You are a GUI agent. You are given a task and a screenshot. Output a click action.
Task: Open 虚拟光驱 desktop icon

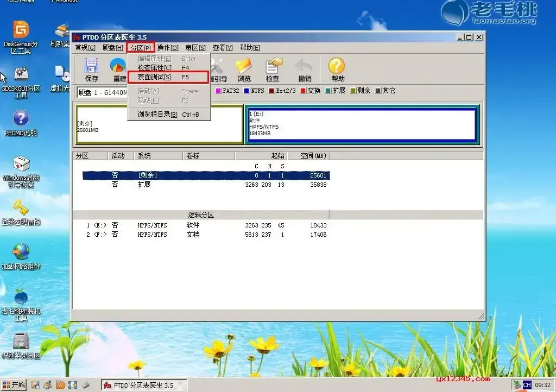pos(61,79)
